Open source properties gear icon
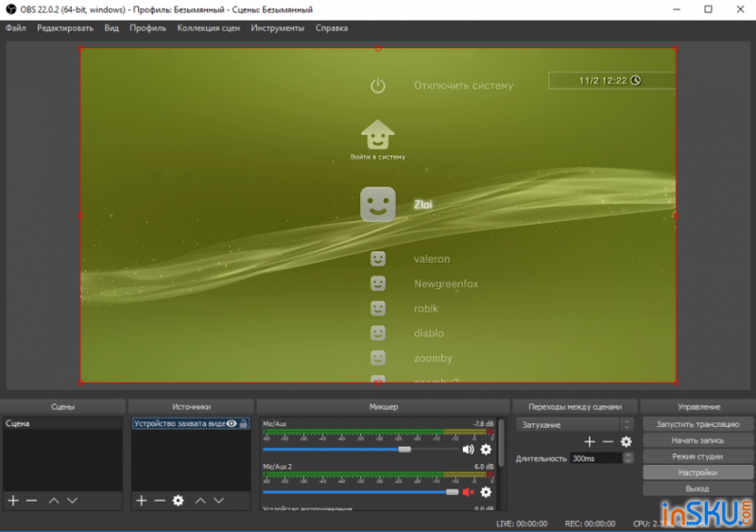Viewport: 756px width, 532px height. pos(179,501)
